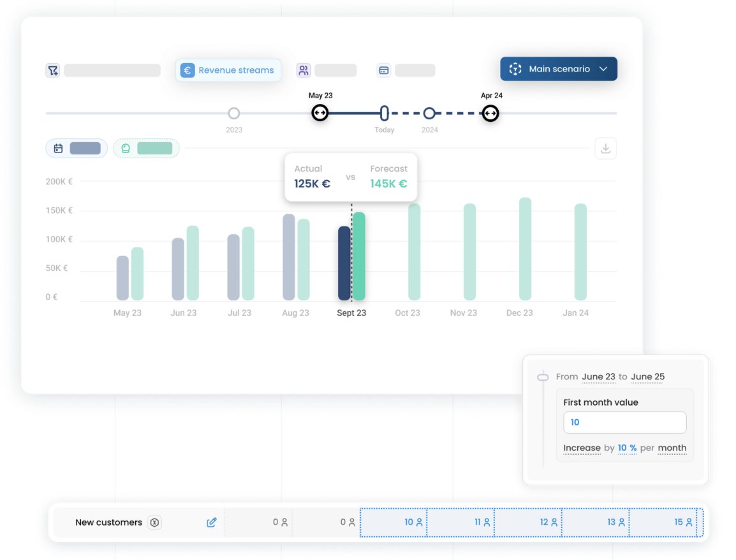Click the New customers row label

pos(108,522)
